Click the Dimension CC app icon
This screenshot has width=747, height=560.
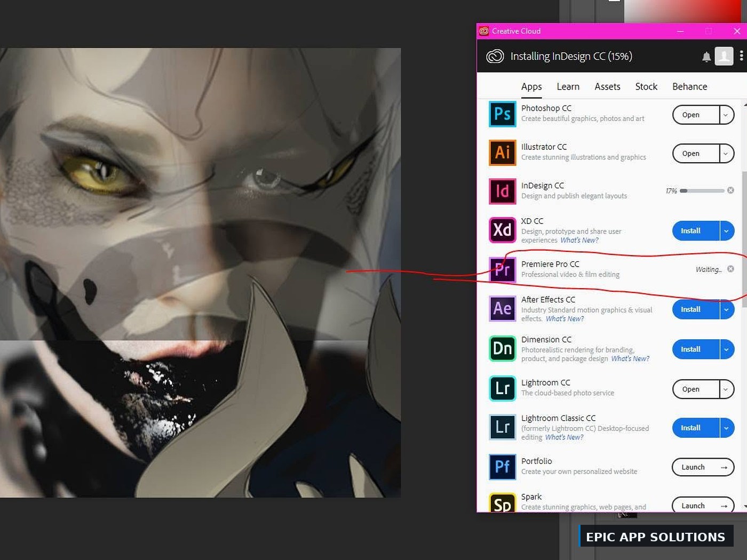(502, 349)
